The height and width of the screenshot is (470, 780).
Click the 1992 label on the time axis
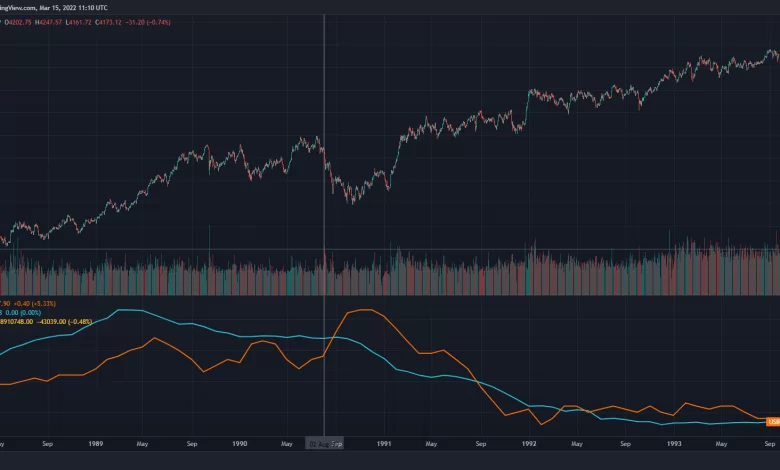point(528,442)
